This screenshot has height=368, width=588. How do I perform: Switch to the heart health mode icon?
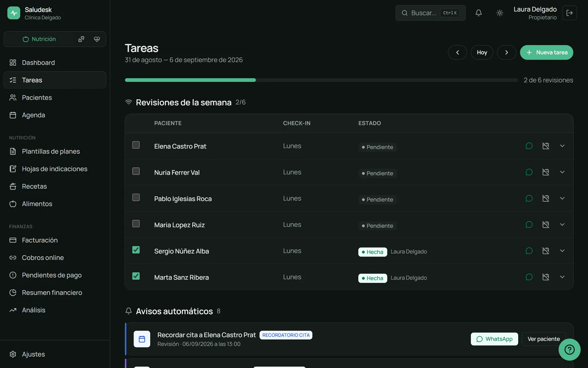coord(97,39)
